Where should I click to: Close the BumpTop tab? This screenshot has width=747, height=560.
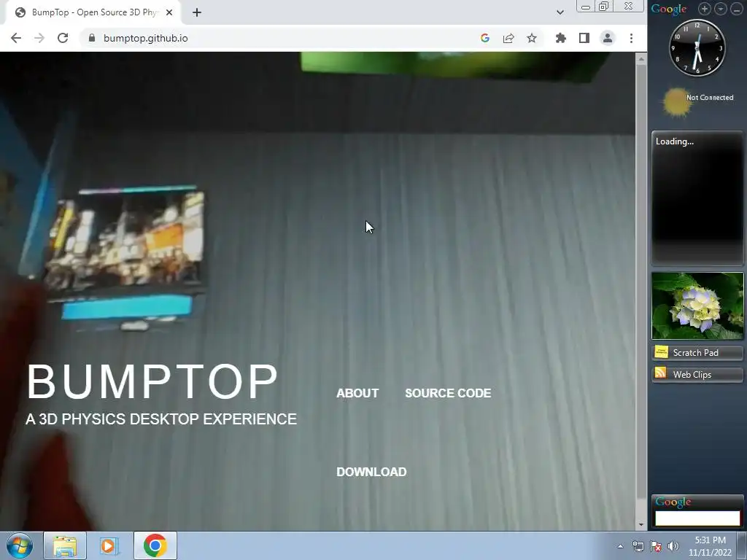pos(169,12)
